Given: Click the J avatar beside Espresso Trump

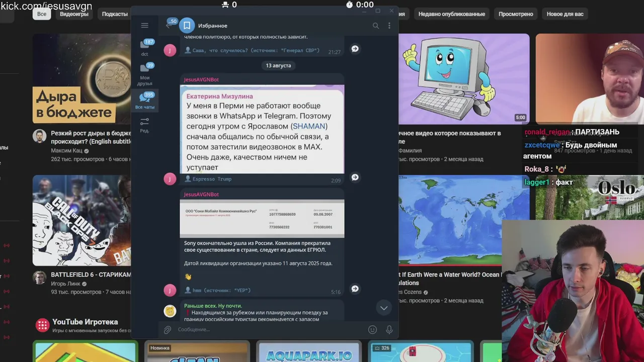Looking at the screenshot, I should click(170, 178).
